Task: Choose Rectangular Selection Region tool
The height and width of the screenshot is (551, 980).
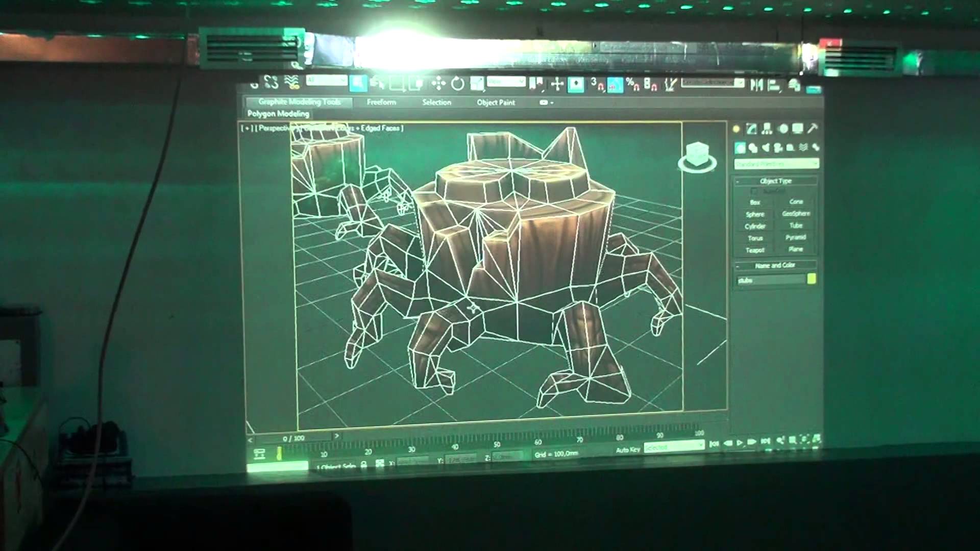Action: (x=397, y=83)
